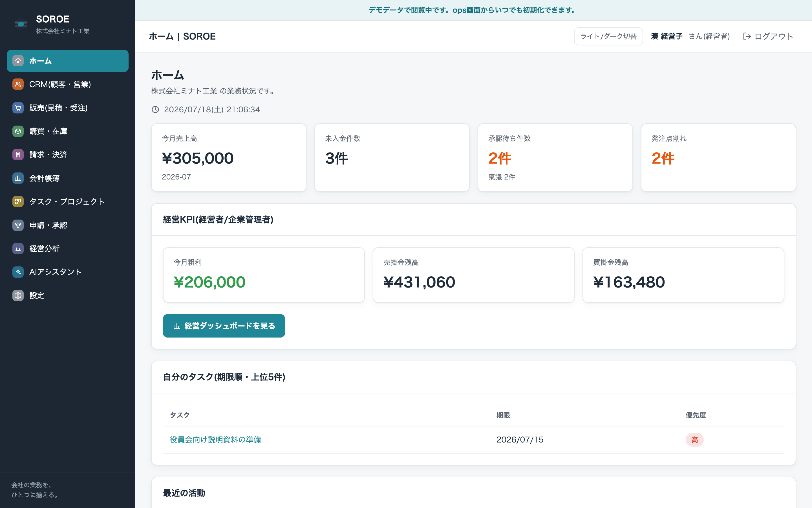This screenshot has width=812, height=508.
Task: Click the タスク・プロジェクト board icon
Action: pyautogui.click(x=18, y=202)
